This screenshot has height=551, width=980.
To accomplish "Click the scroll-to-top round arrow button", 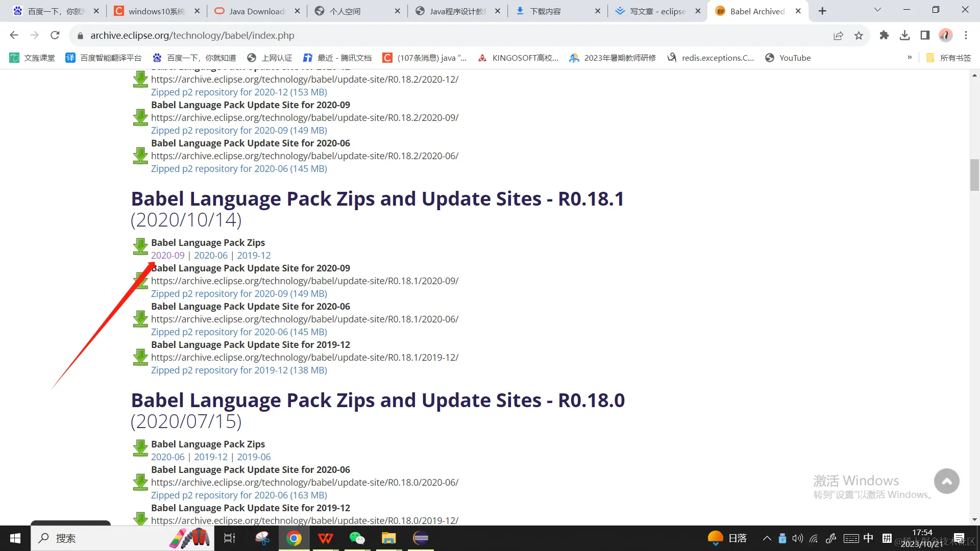I will coord(946,481).
